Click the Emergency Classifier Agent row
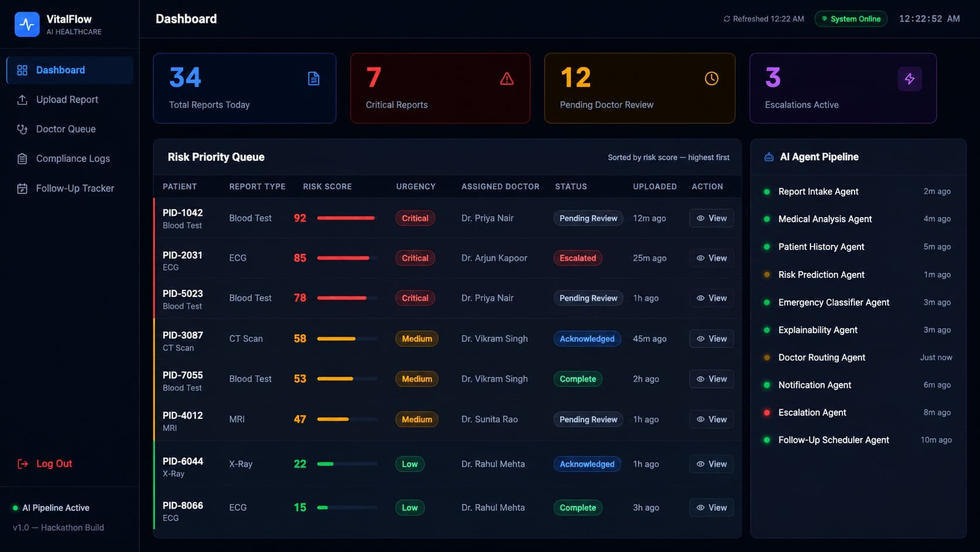Image resolution: width=980 pixels, height=552 pixels. pos(858,303)
